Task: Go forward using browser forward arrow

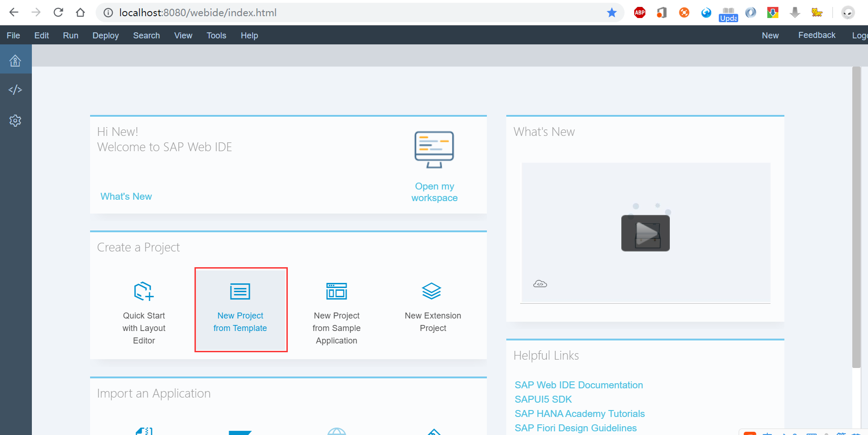Action: click(36, 12)
